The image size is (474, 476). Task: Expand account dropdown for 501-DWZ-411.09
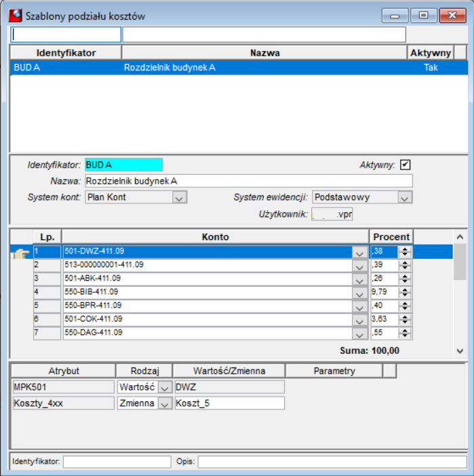pos(359,252)
